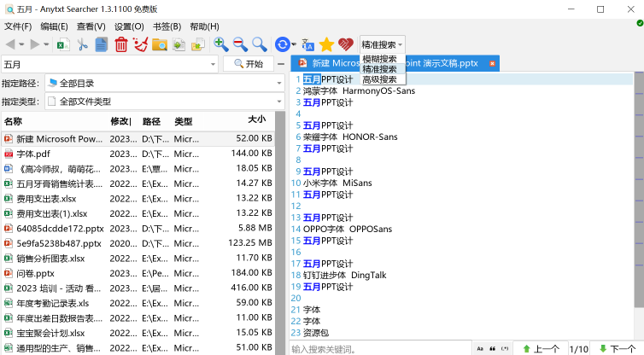Click the folder search locate icon

[160, 44]
